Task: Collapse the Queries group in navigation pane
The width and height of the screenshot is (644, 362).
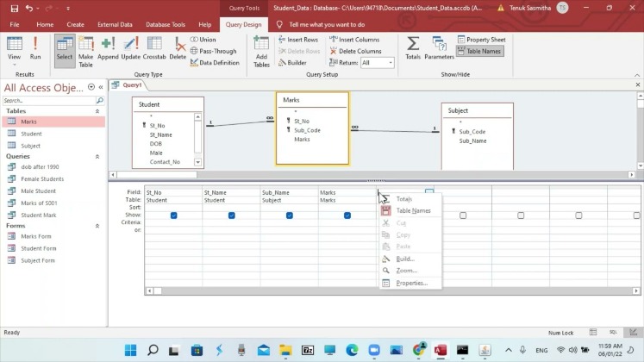Action: (x=97, y=156)
